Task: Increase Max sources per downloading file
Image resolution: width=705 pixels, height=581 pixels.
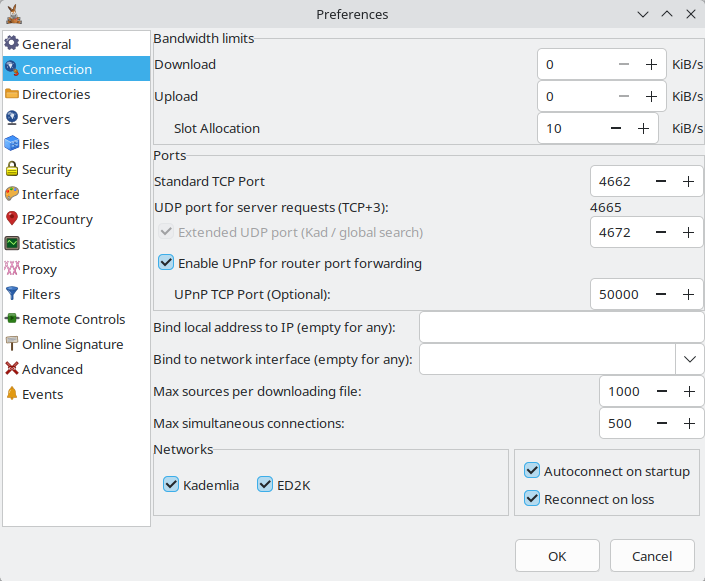Action: [689, 391]
